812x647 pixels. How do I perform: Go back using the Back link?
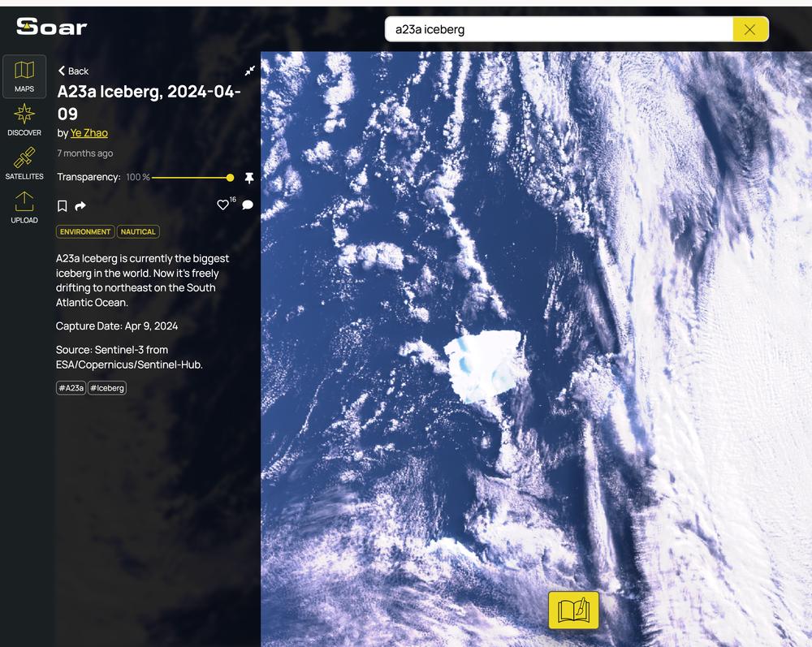[74, 71]
